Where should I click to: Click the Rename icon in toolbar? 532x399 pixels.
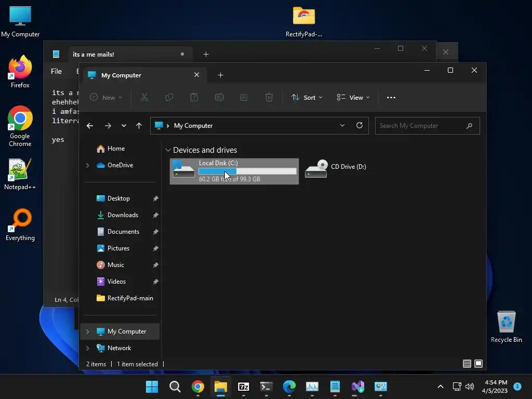[219, 97]
